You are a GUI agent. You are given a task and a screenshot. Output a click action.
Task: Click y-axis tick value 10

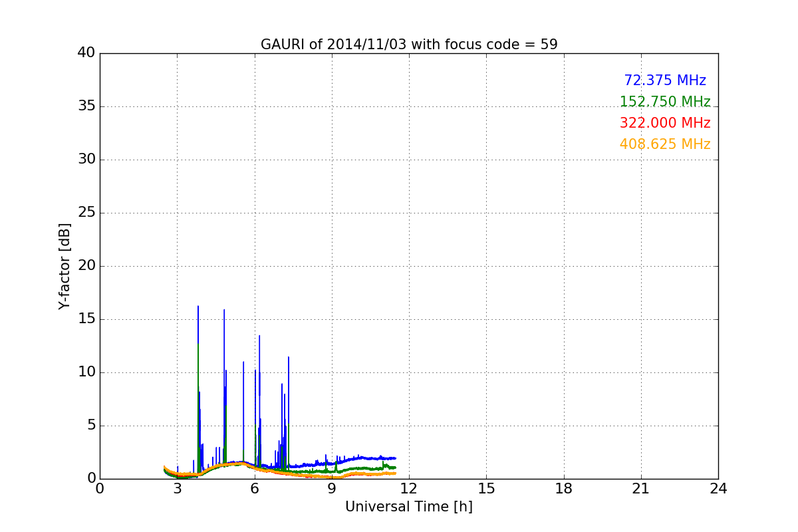tap(86, 372)
